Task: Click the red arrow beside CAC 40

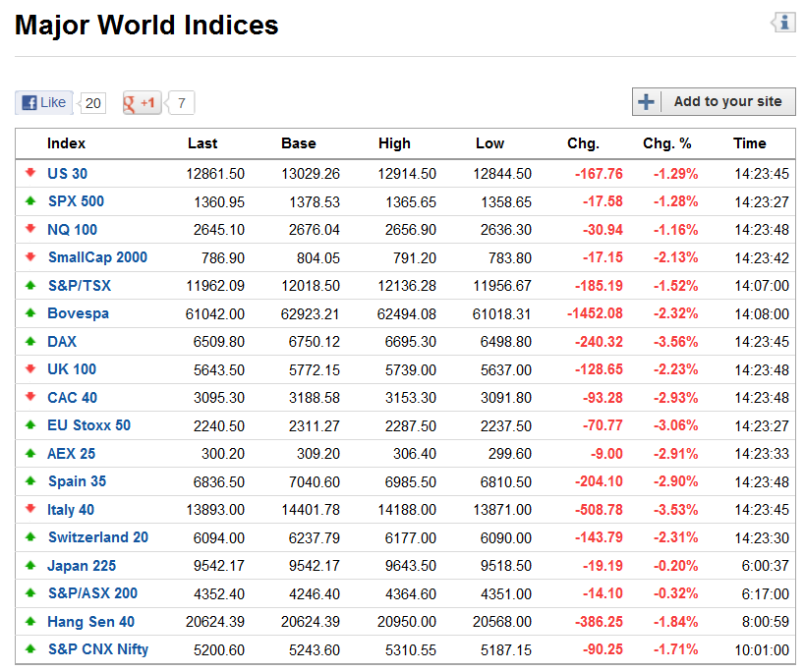Action: (30, 398)
